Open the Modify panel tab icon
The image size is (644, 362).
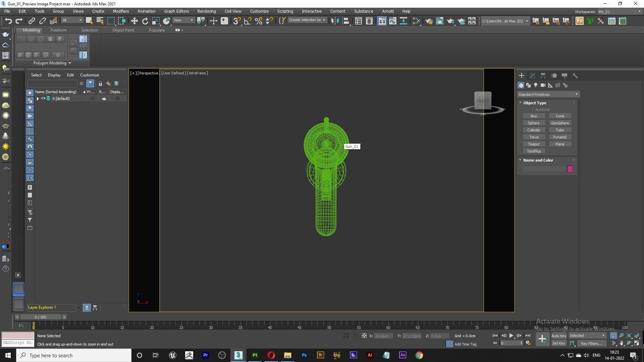tap(532, 76)
